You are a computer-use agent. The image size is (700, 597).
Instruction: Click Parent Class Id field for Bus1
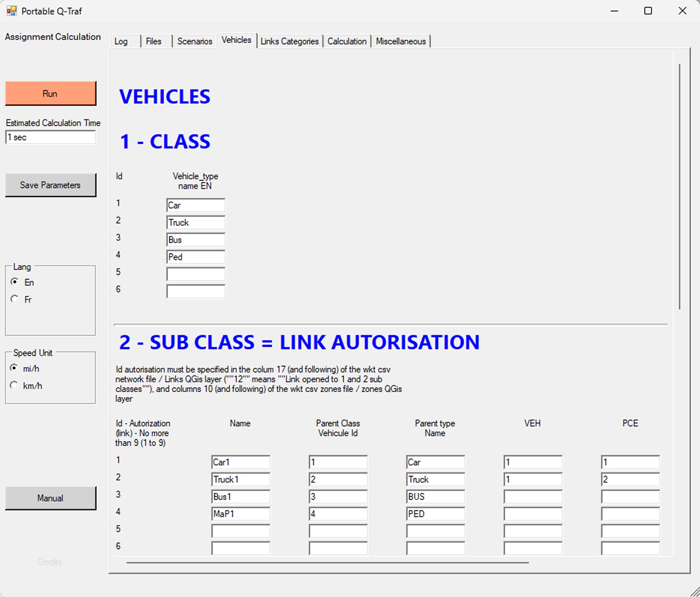[338, 497]
